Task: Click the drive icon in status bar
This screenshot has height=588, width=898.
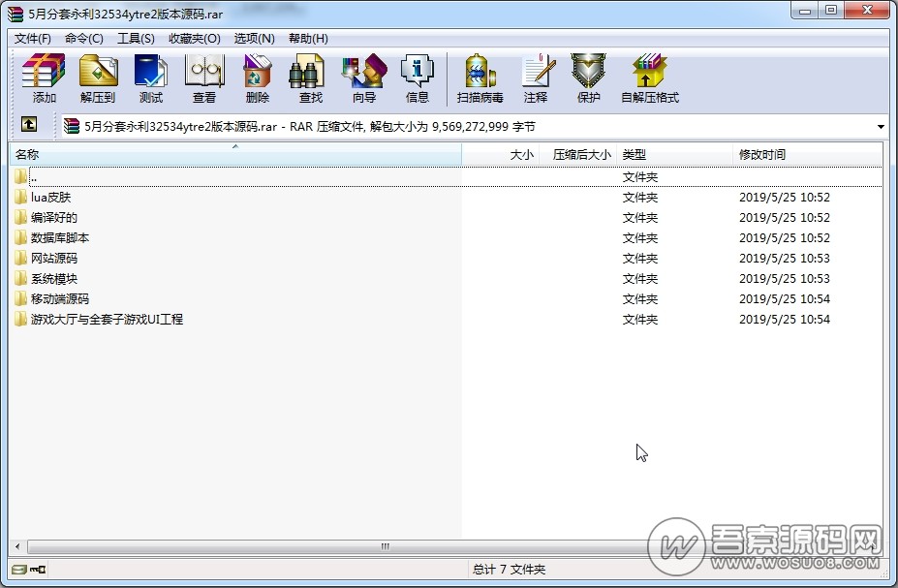Action: (19, 569)
